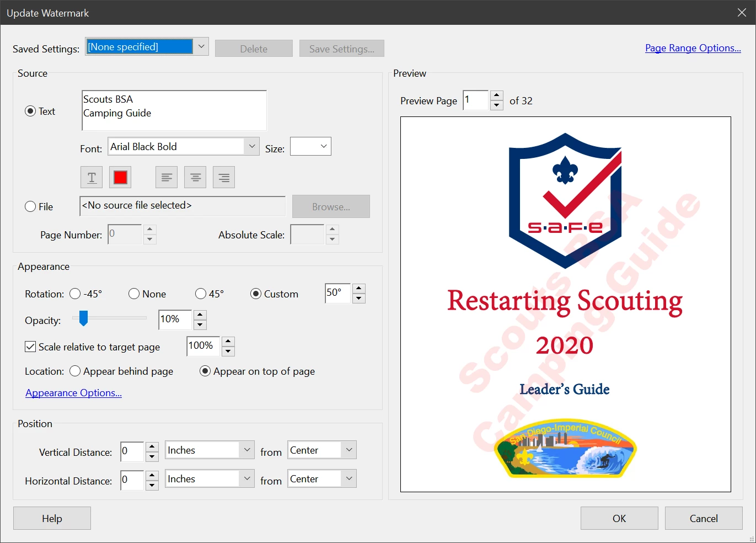Open Appearance Options link
The width and height of the screenshot is (756, 543).
click(x=73, y=393)
